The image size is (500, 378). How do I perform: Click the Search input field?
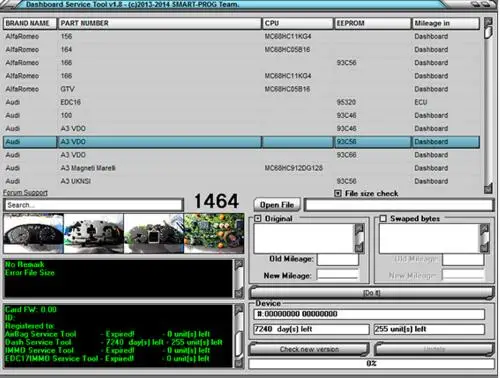[x=94, y=205]
